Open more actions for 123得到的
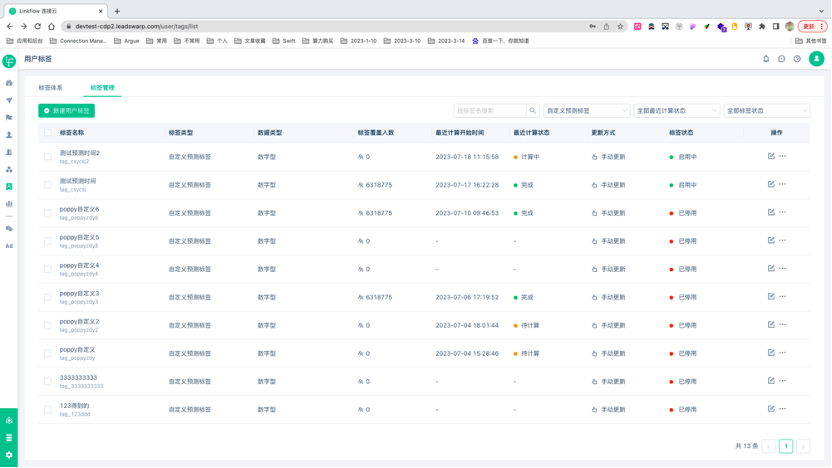This screenshot has height=468, width=832. [x=782, y=409]
